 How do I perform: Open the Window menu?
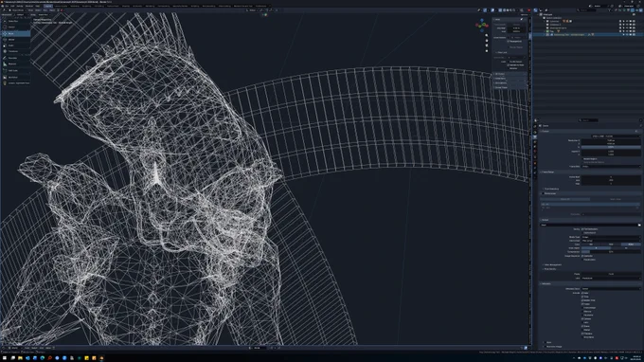tap(29, 7)
